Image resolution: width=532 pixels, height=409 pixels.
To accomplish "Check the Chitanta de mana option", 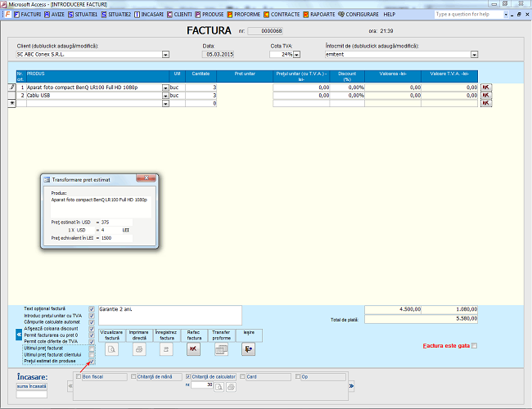I will click(x=133, y=376).
